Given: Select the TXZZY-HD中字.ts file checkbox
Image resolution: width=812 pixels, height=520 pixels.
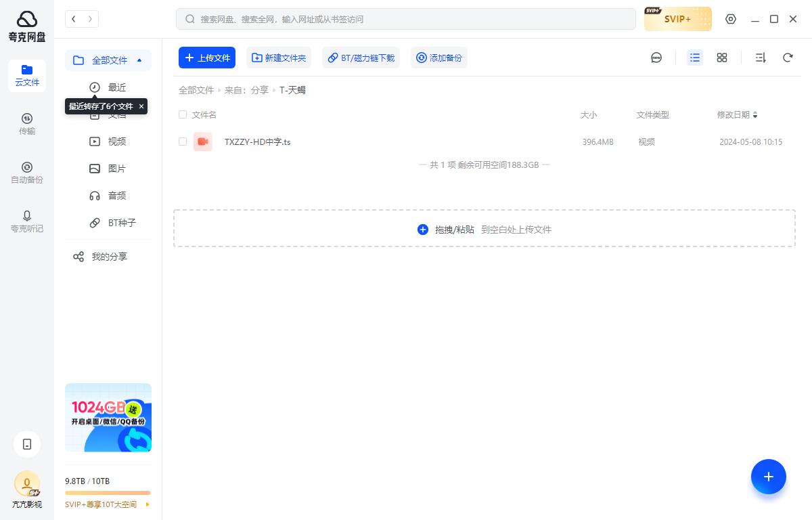Looking at the screenshot, I should point(183,142).
